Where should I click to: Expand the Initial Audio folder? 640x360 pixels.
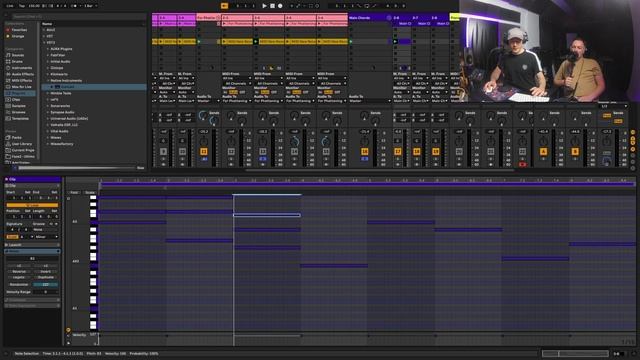pyautogui.click(x=48, y=62)
